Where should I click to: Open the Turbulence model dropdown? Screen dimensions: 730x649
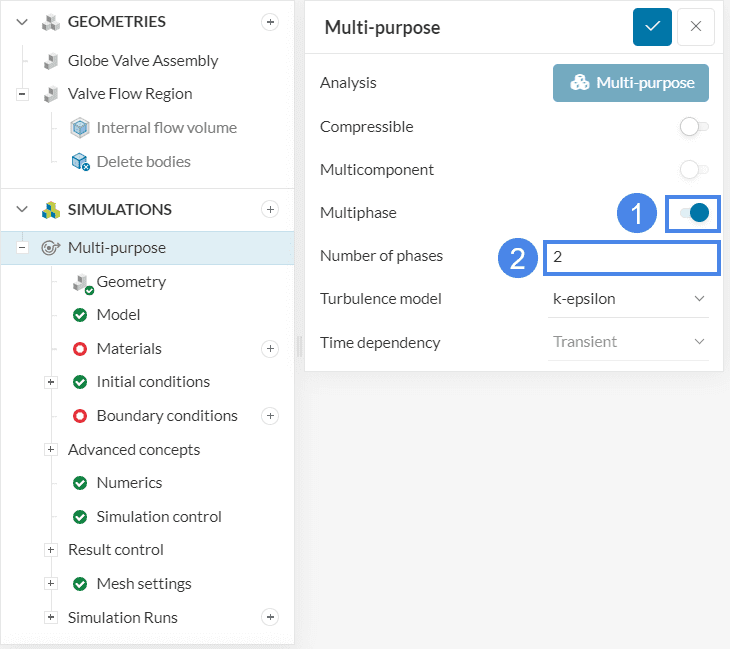629,298
